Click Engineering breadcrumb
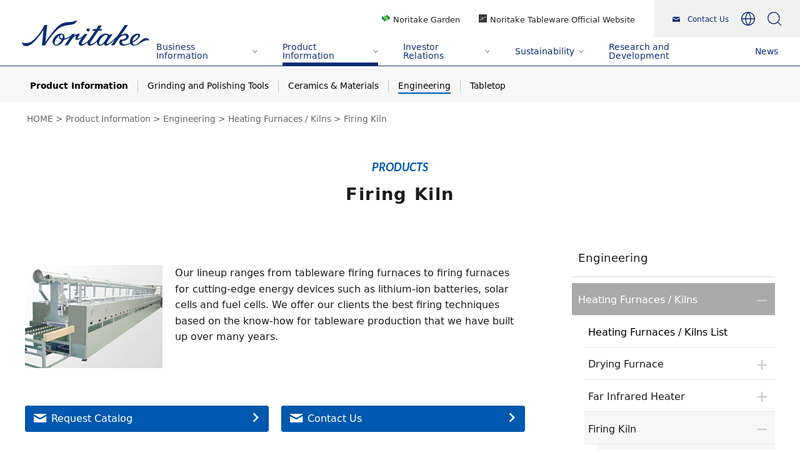 point(189,119)
